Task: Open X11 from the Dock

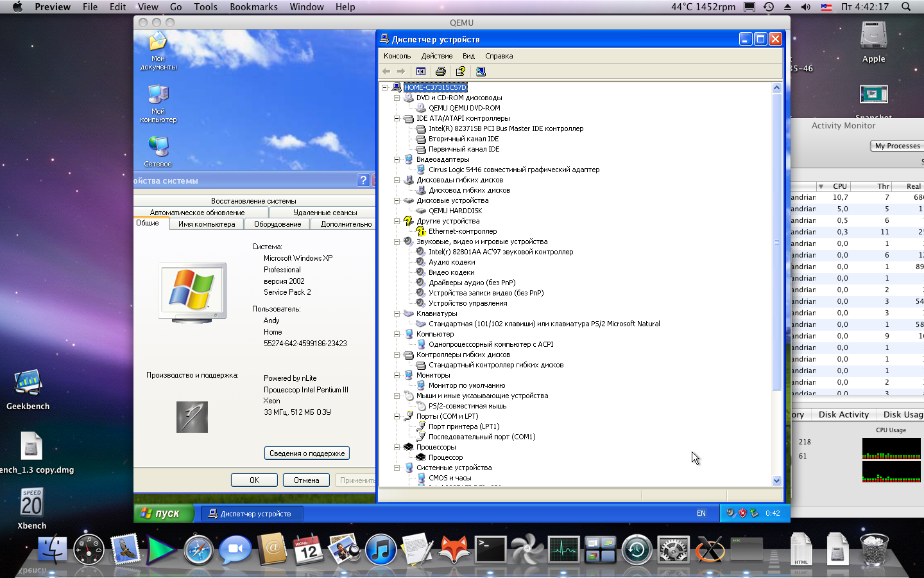Action: (x=710, y=550)
